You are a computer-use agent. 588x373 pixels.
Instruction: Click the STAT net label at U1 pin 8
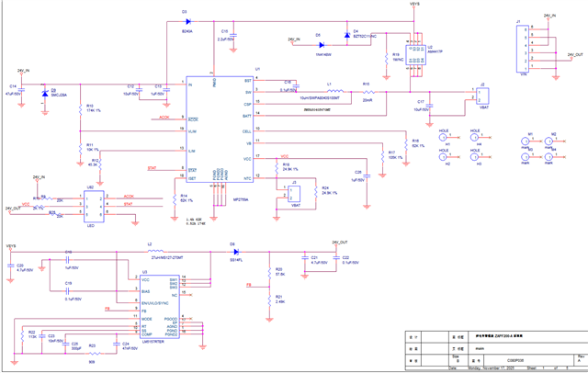point(153,168)
